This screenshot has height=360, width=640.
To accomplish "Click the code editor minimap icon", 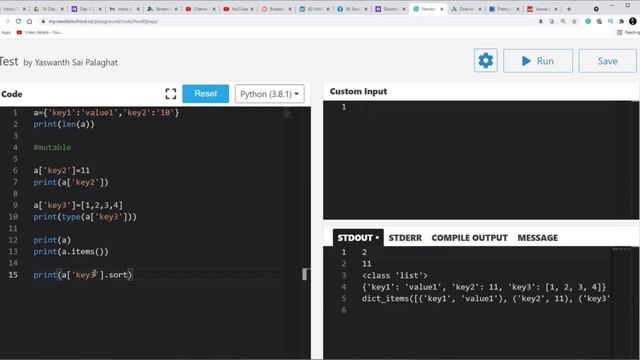I will (x=287, y=113).
